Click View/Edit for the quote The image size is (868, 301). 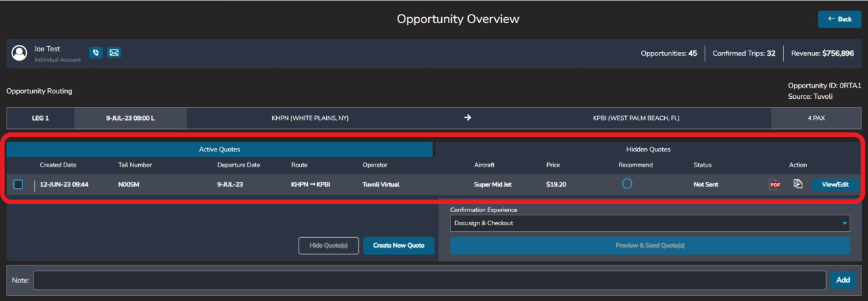[835, 184]
